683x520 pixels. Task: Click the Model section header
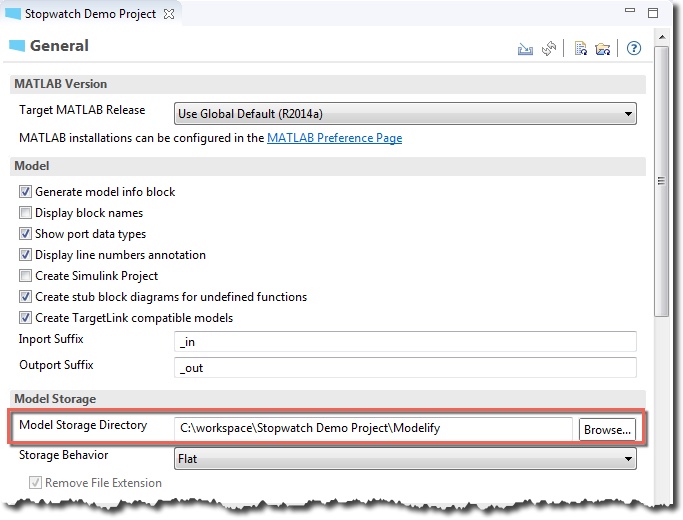[328, 166]
